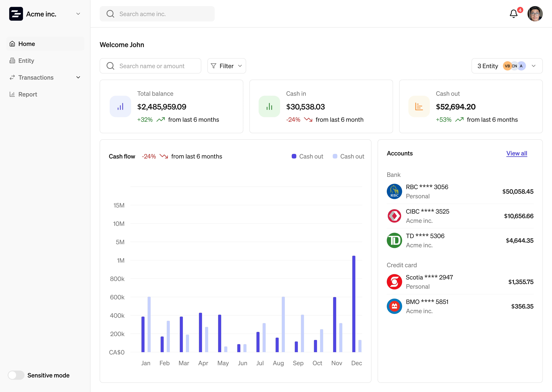552x392 pixels.
Task: Go to Entity in the sidebar
Action: point(26,61)
